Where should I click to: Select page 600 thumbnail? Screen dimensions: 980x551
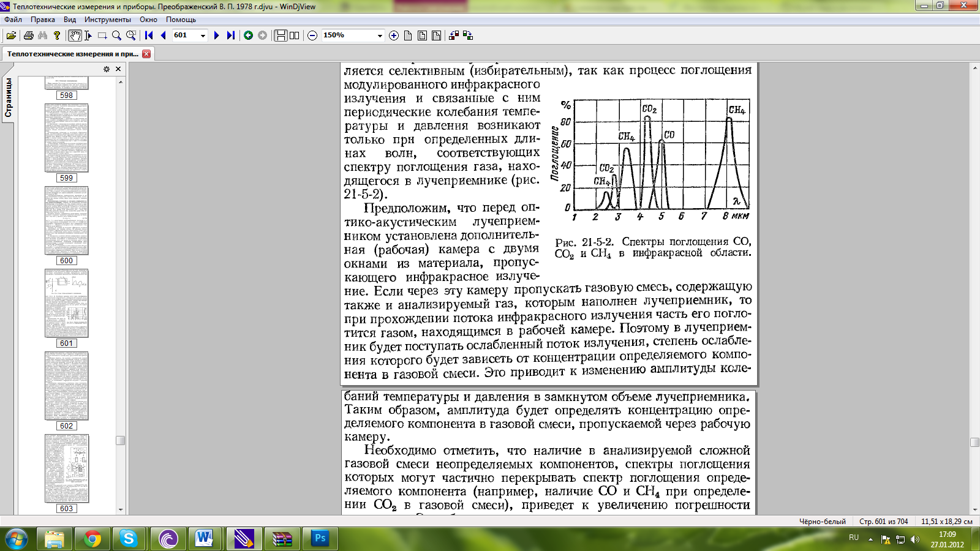coord(67,220)
